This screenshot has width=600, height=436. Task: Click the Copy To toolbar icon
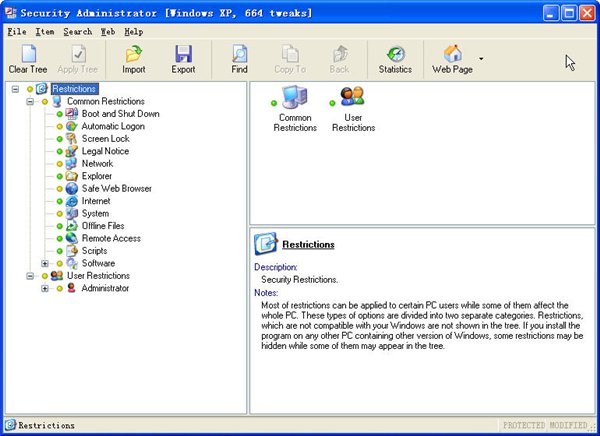(x=290, y=54)
